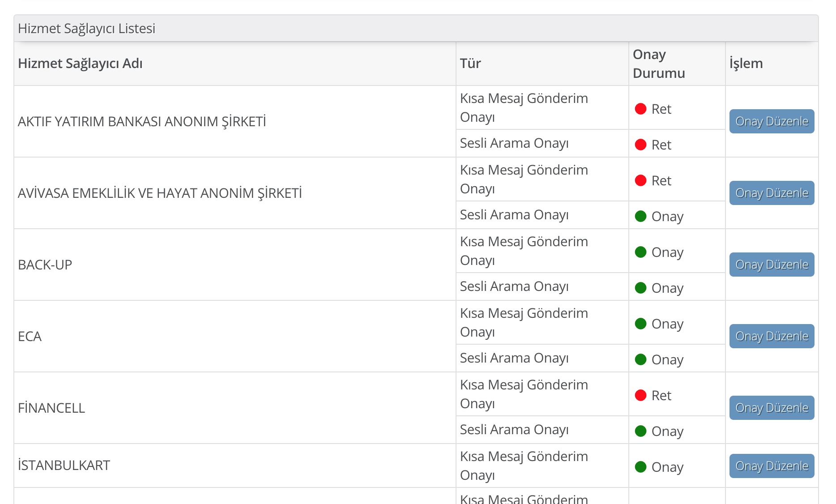Select AKTIF YATIRIM BANKASI ANONIM ŞIRKETİ name
836x504 pixels.
pos(142,121)
